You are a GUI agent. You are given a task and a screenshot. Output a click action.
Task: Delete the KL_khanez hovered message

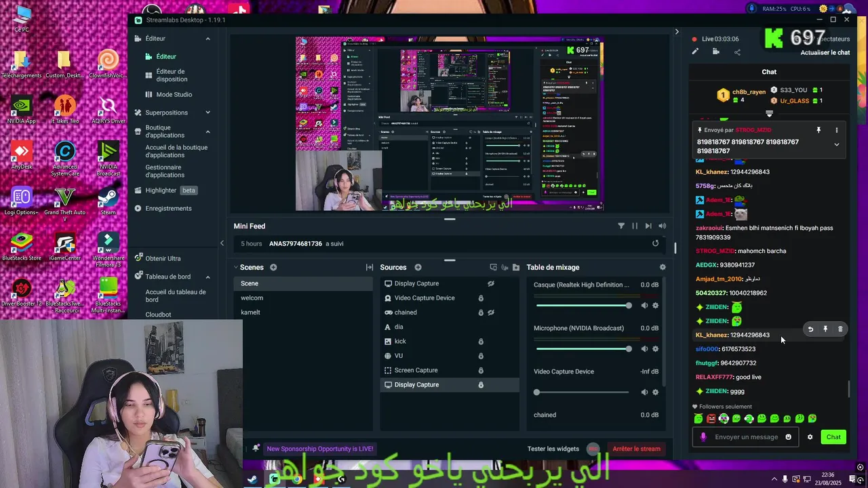click(x=840, y=329)
